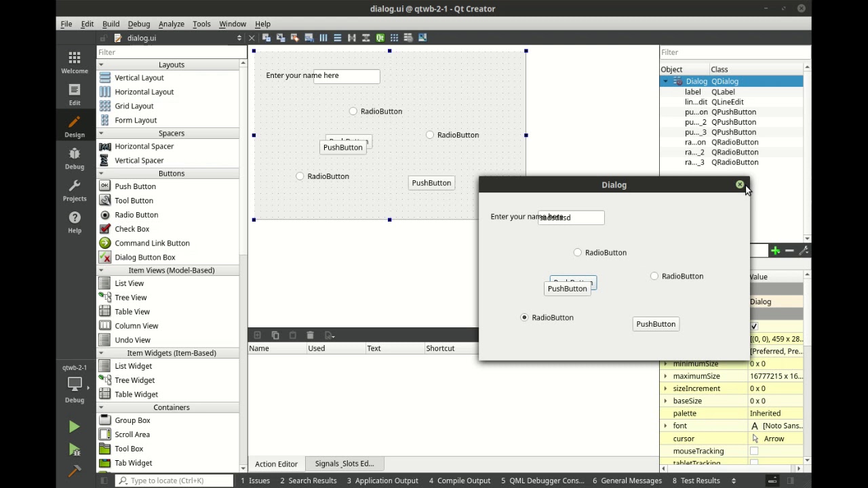
Task: Select bottom-left RadioButton widget on design form
Action: (323, 176)
